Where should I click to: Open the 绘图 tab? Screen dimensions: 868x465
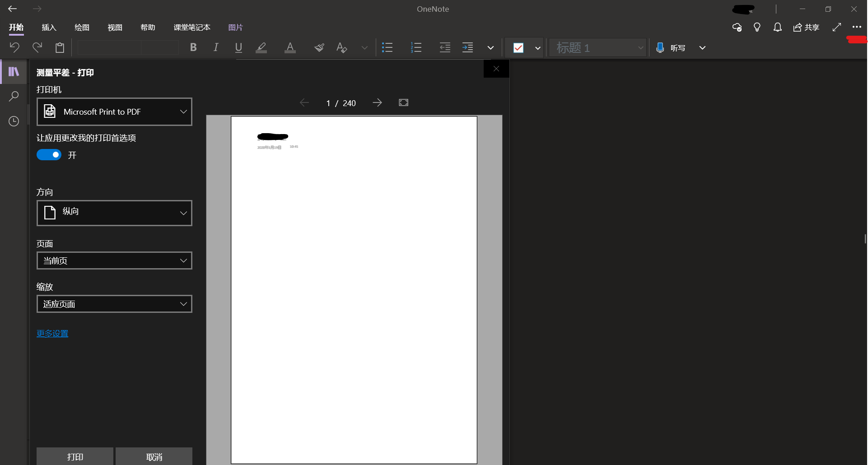tap(82, 28)
